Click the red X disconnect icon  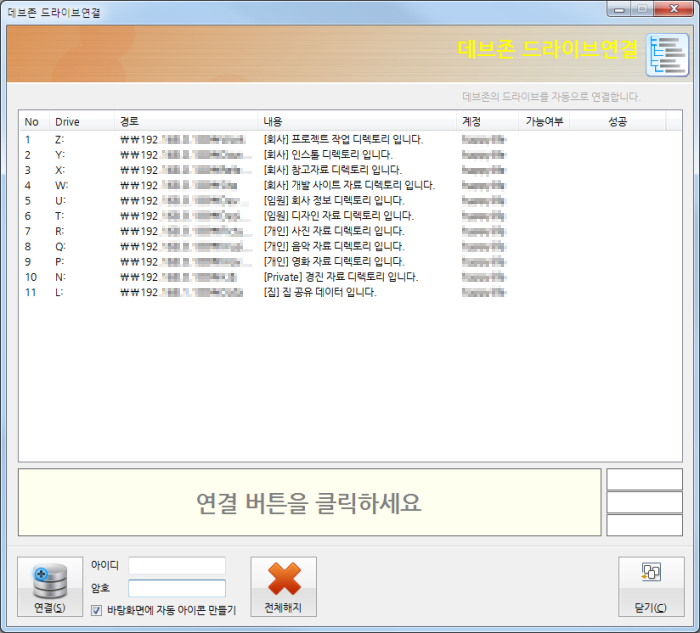(x=284, y=579)
